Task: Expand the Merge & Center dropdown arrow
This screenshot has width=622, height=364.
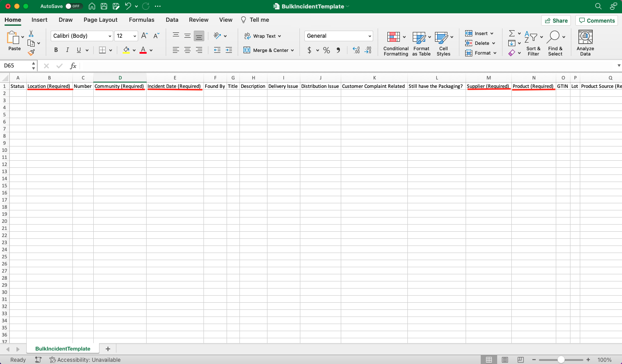Action: point(292,51)
